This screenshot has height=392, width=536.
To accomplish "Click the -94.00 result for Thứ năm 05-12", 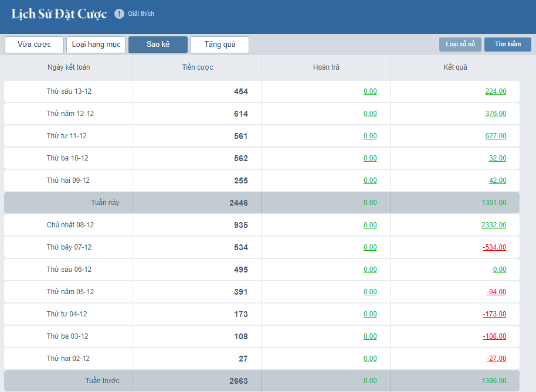I will [496, 292].
